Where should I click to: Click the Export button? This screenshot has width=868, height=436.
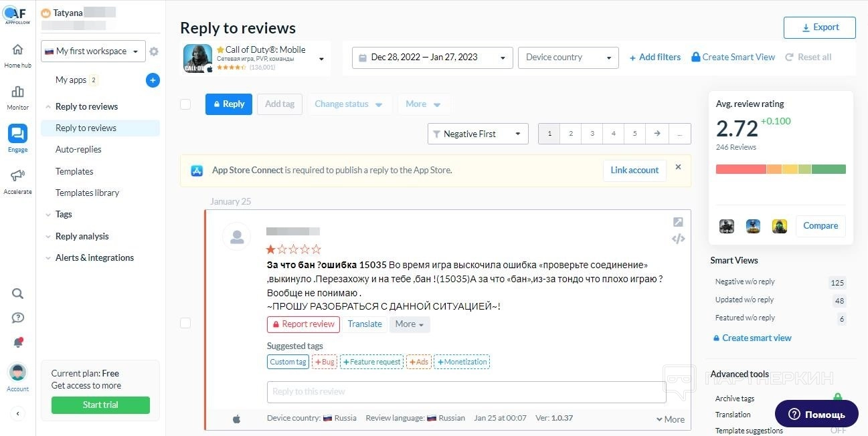pyautogui.click(x=820, y=27)
